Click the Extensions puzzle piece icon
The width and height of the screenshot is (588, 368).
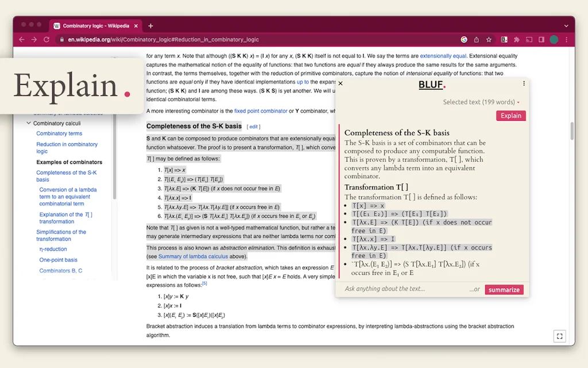516,40
